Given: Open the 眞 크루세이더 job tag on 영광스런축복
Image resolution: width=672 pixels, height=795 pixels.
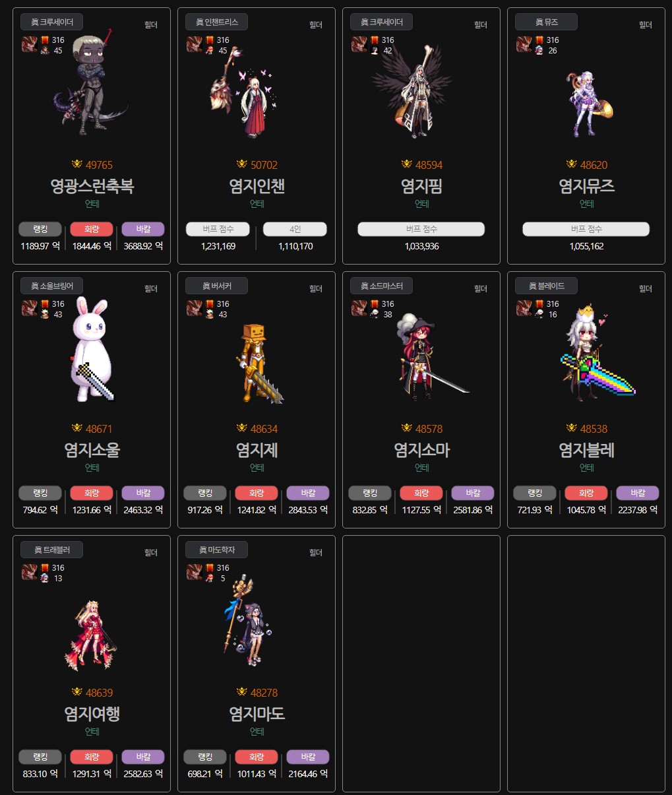Looking at the screenshot, I should (x=51, y=22).
